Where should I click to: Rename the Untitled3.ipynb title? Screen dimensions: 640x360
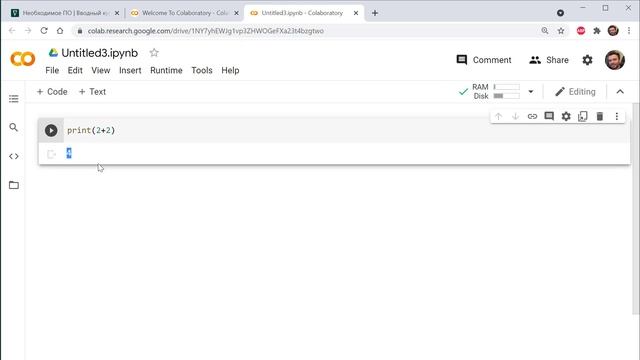click(x=100, y=53)
